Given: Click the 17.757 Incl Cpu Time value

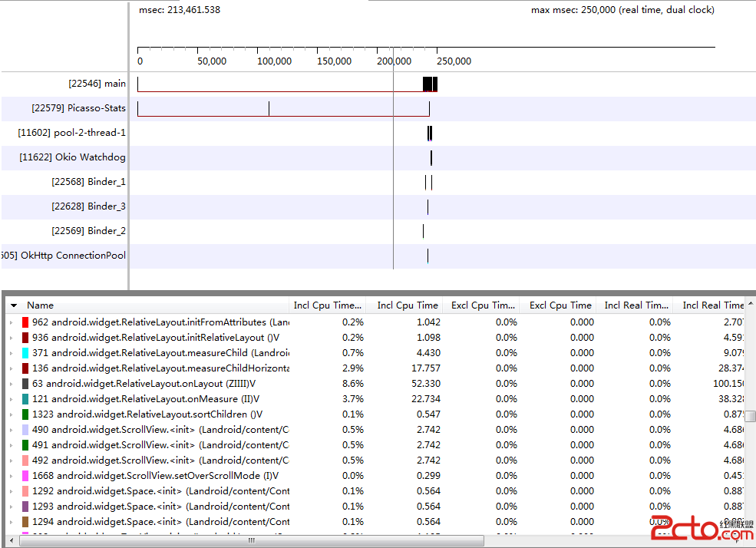Looking at the screenshot, I should click(x=426, y=368).
